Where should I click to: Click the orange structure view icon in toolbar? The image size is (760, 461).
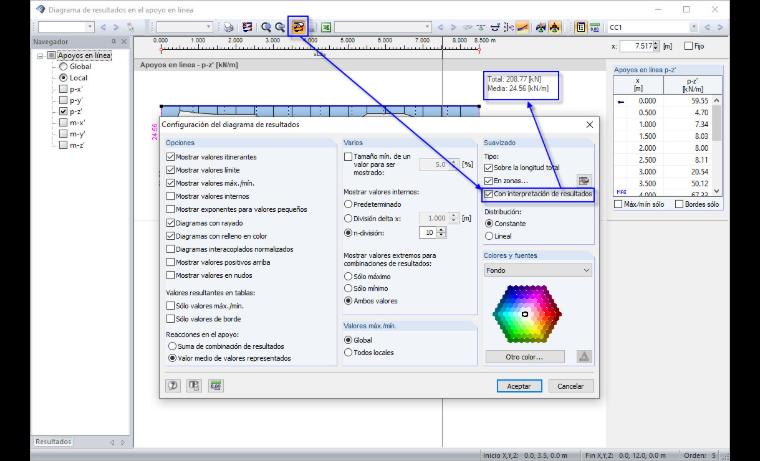pyautogui.click(x=554, y=28)
